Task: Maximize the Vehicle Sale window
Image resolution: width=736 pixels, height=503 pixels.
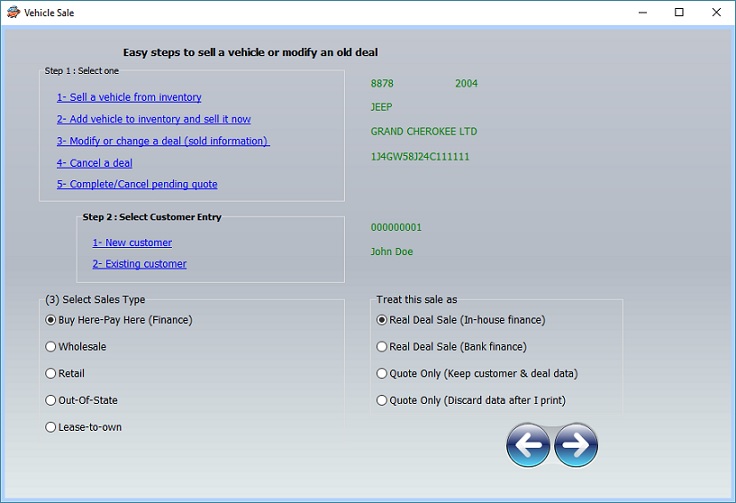Action: (x=679, y=13)
